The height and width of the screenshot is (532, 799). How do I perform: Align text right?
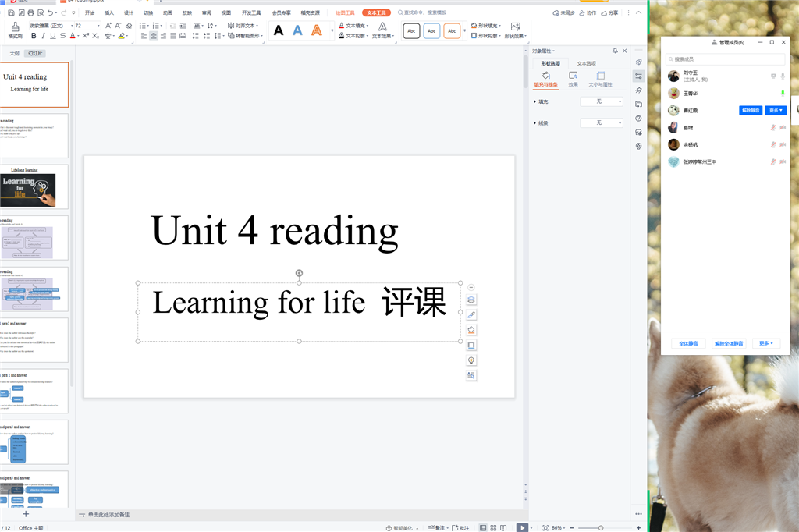163,36
